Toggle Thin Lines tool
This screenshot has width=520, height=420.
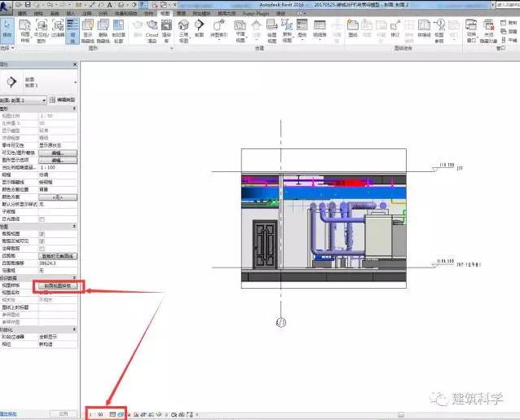[73, 30]
